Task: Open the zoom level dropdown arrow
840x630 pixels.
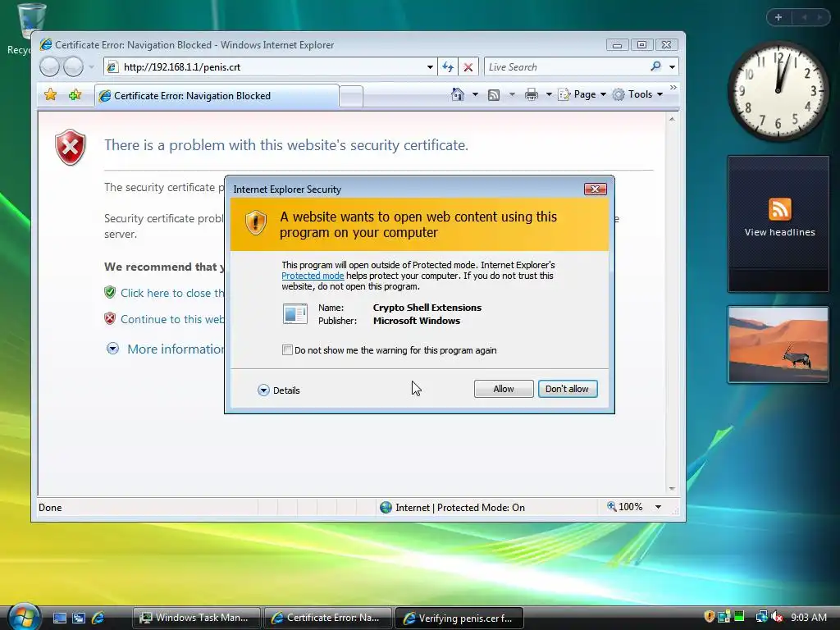Action: tap(658, 507)
